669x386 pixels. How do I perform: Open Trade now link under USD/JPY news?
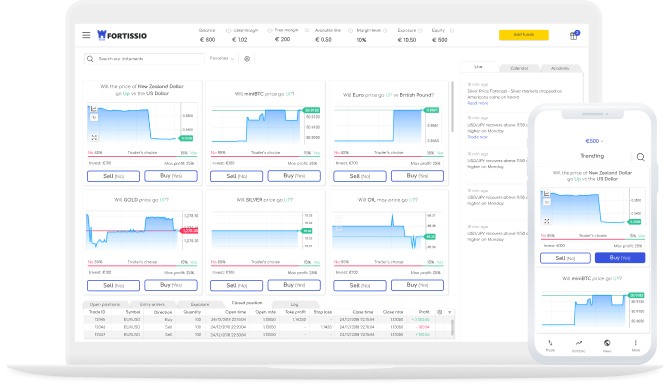[x=477, y=137]
